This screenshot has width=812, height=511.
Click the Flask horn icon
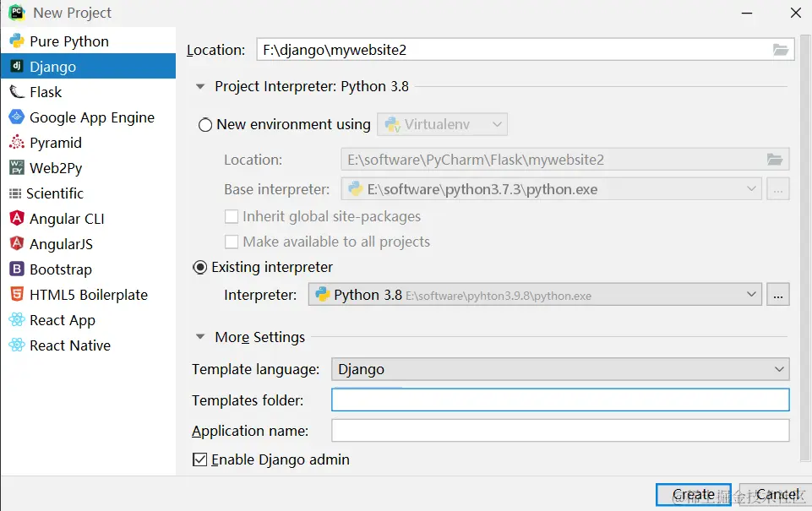[17, 91]
